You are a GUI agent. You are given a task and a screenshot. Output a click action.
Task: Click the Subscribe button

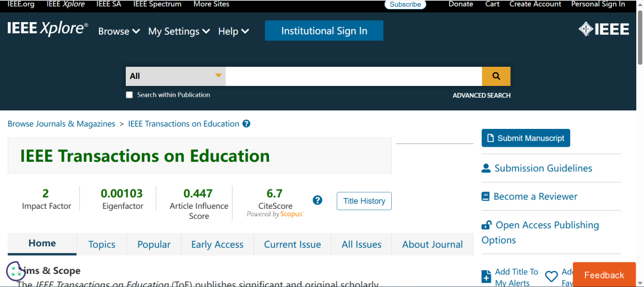pyautogui.click(x=405, y=5)
